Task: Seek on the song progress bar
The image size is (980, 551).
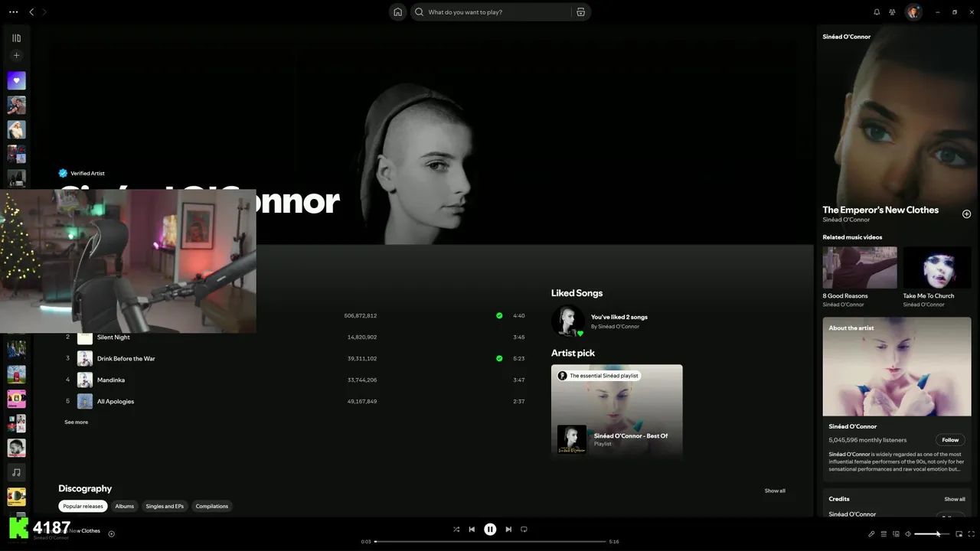Action: coord(490,542)
